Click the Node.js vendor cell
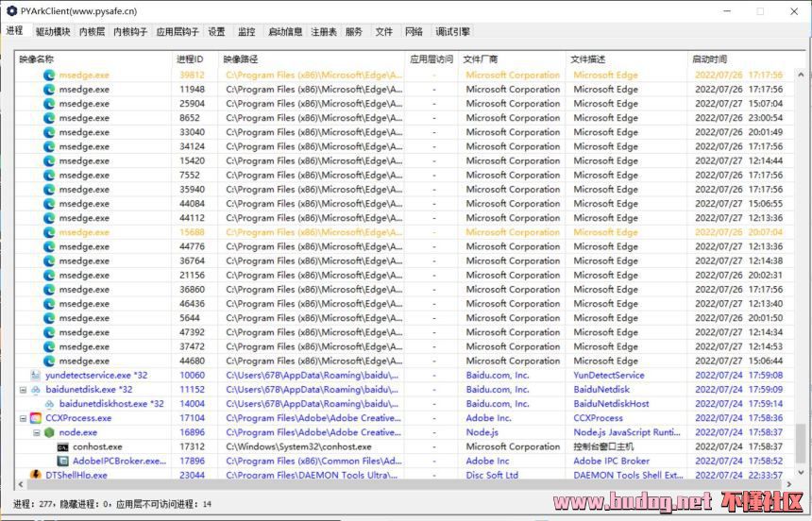The image size is (812, 521). [x=482, y=432]
